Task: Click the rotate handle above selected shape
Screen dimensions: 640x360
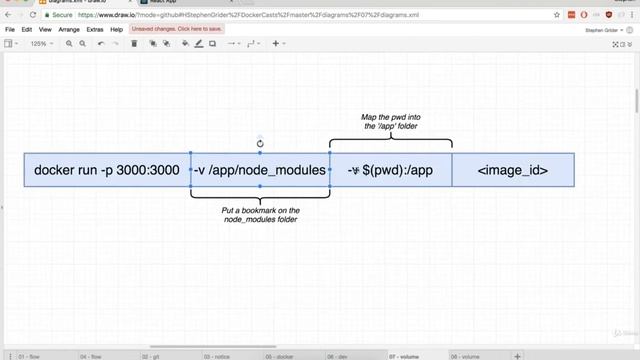Action: (260, 144)
